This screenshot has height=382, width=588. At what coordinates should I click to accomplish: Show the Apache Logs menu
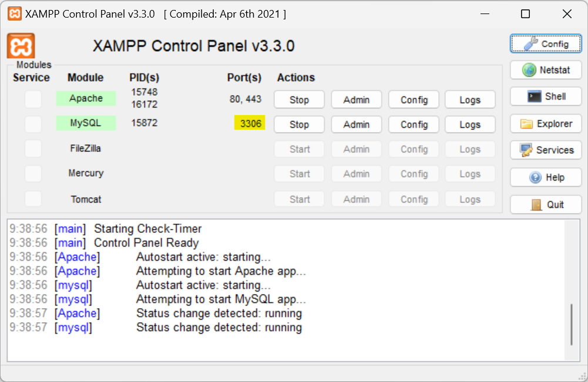click(470, 100)
